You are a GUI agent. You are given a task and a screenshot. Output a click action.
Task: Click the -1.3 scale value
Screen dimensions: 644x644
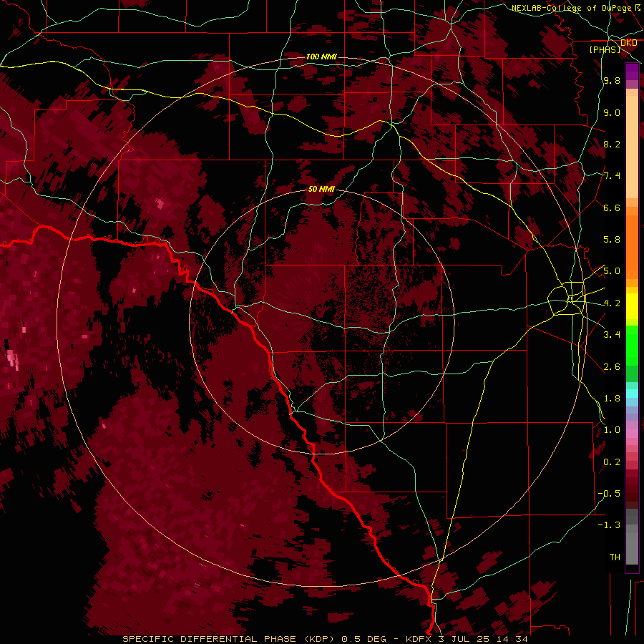pos(609,525)
